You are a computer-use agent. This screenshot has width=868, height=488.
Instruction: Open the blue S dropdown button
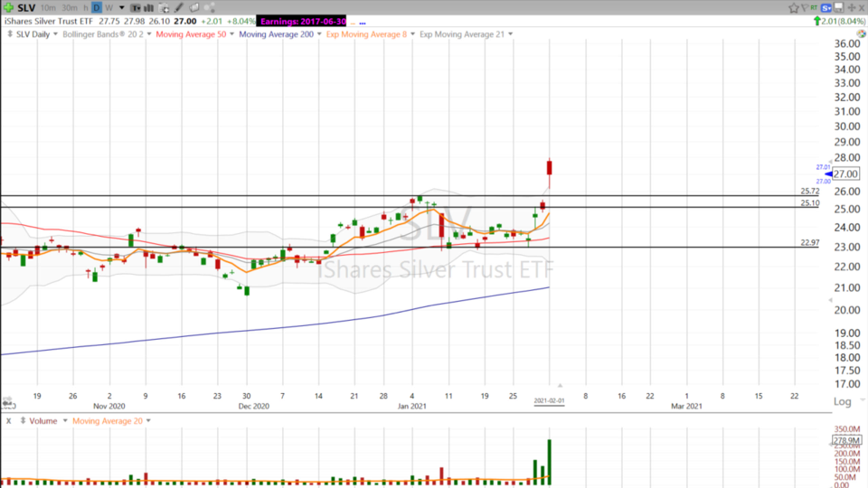tap(826, 8)
